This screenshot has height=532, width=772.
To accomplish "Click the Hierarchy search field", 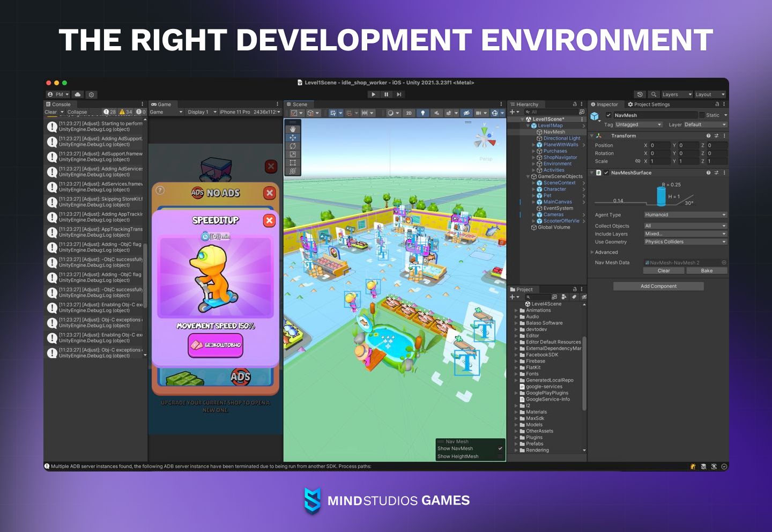I will point(551,112).
